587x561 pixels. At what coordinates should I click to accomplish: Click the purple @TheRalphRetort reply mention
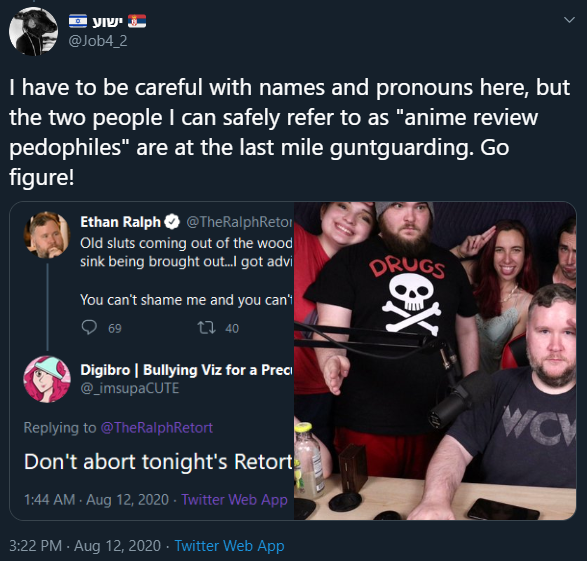point(156,427)
